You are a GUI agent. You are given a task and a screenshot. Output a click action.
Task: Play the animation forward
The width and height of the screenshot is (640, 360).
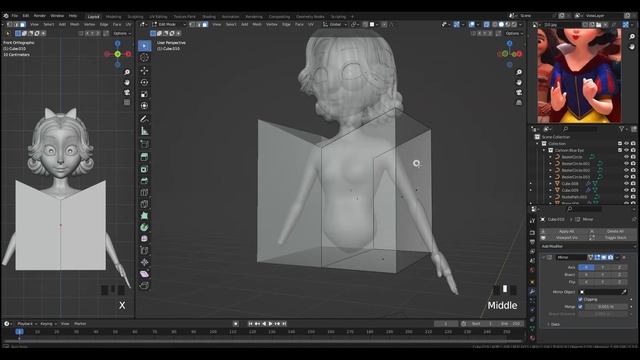coord(270,324)
